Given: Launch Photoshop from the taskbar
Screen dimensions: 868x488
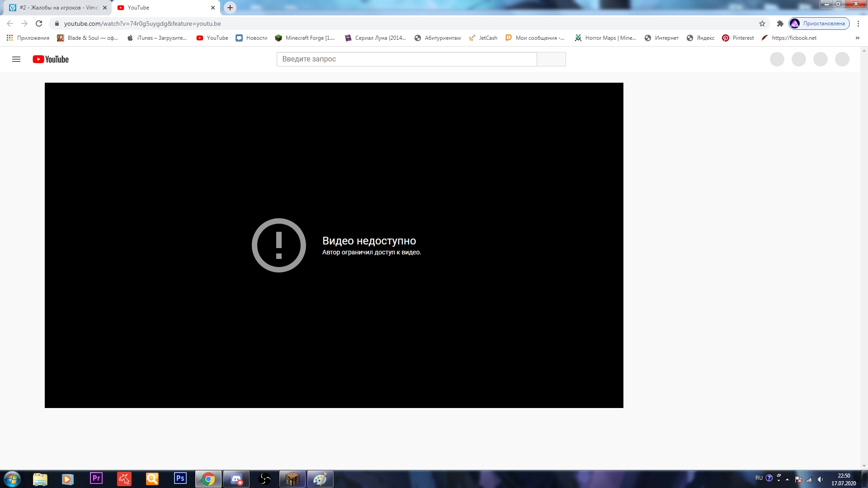Looking at the screenshot, I should [x=180, y=479].
